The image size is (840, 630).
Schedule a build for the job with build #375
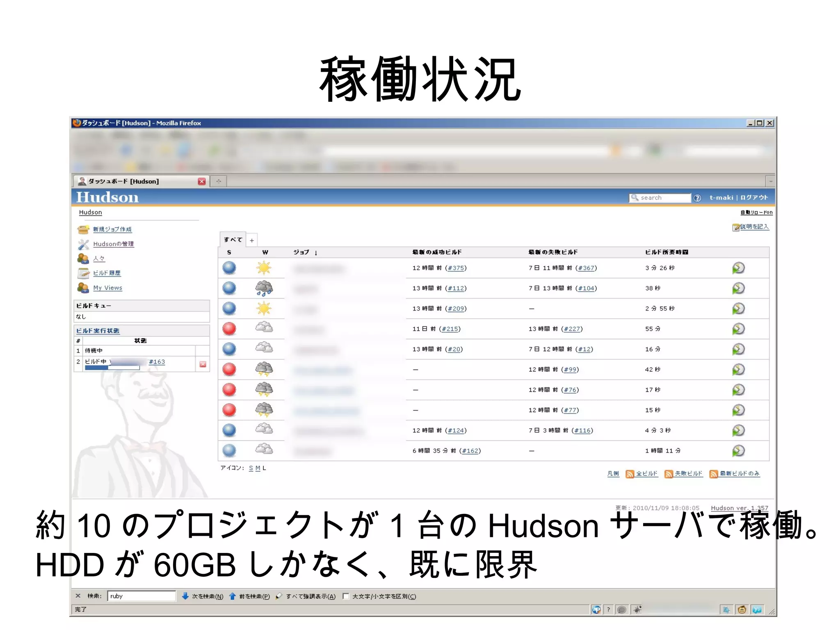tap(738, 268)
